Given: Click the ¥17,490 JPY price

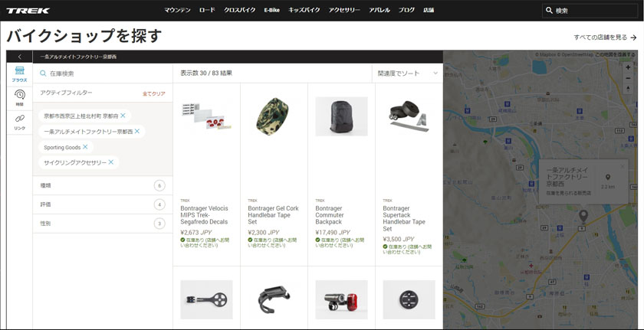Looking at the screenshot, I should (333, 232).
